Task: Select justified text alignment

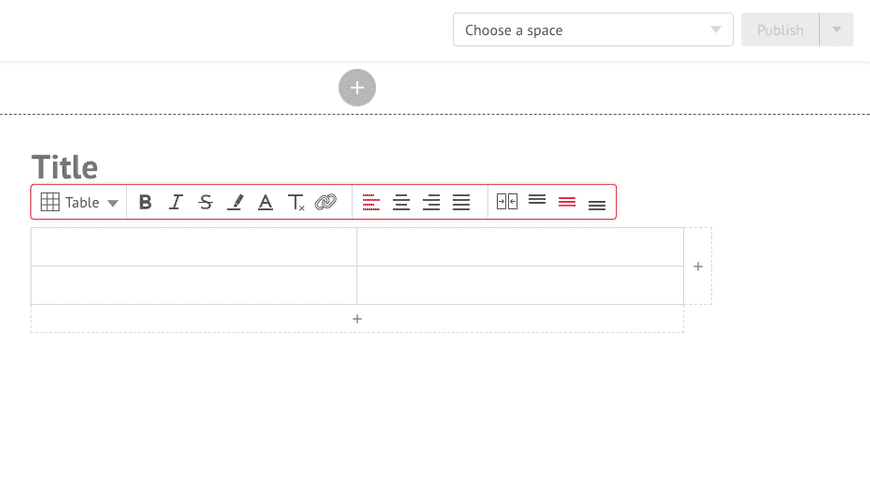Action: [461, 202]
